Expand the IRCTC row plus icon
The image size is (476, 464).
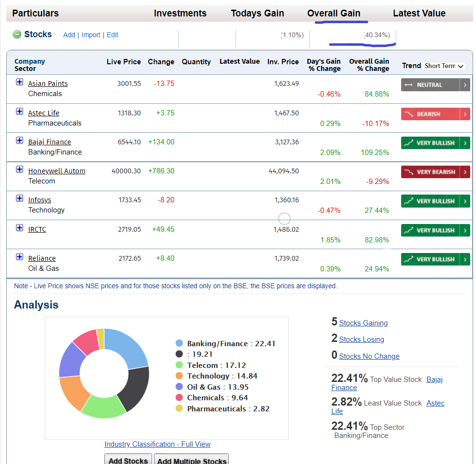click(19, 228)
